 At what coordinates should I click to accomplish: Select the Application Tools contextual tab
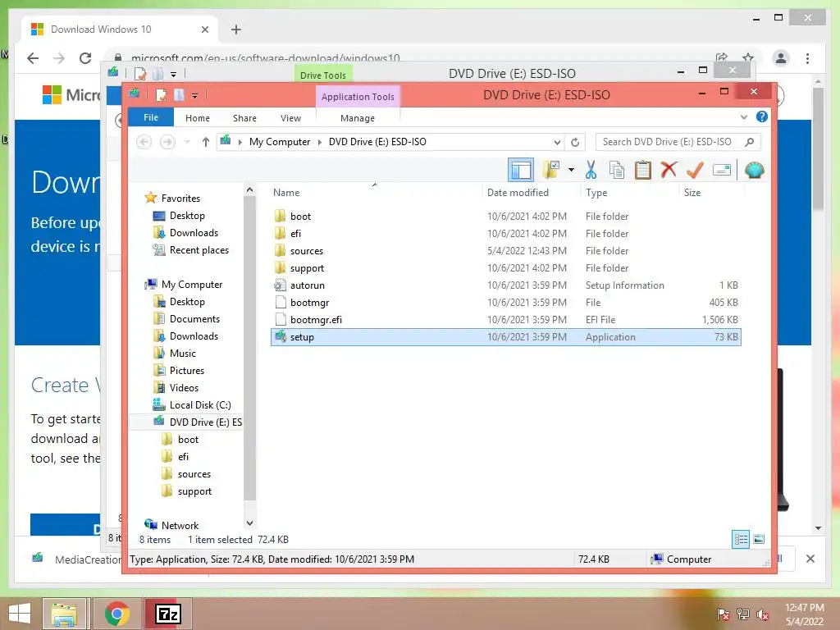358,97
